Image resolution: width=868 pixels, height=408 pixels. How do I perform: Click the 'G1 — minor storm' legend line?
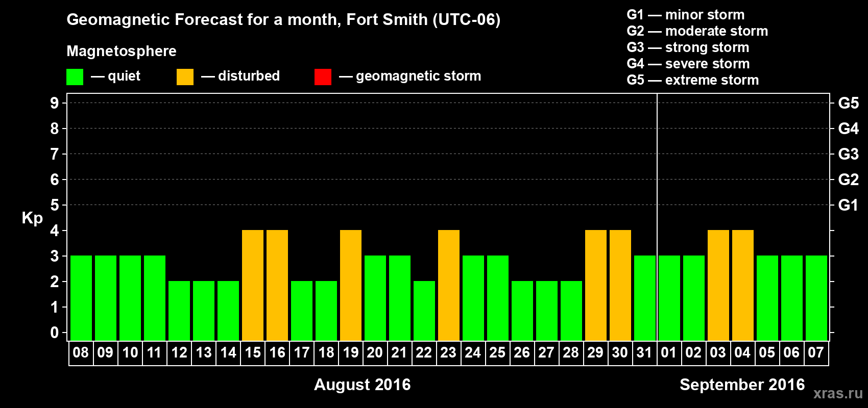[x=686, y=15]
